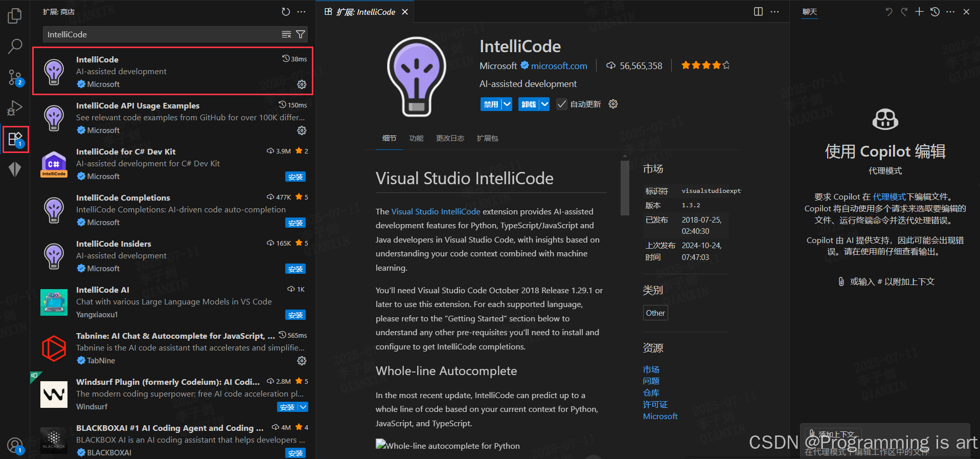This screenshot has height=459, width=980.
Task: Open the Microsoft resource link
Action: 660,417
